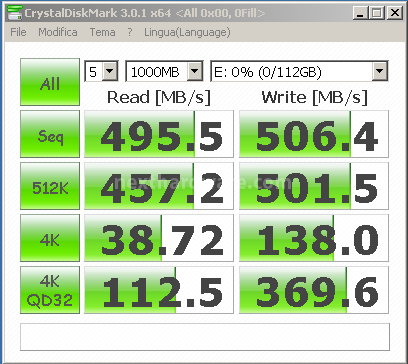Maximize the CrystalDiskMark window
Screen dimensions: 408x364
376,13
